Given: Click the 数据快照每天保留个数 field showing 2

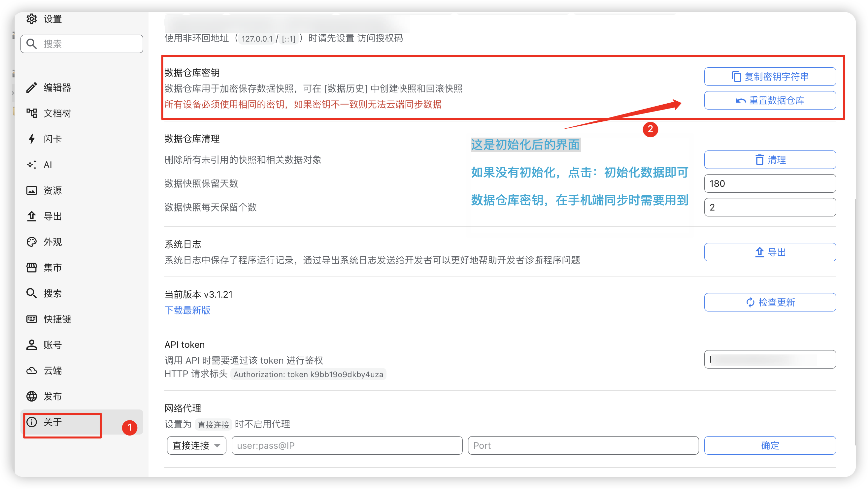Looking at the screenshot, I should 770,207.
